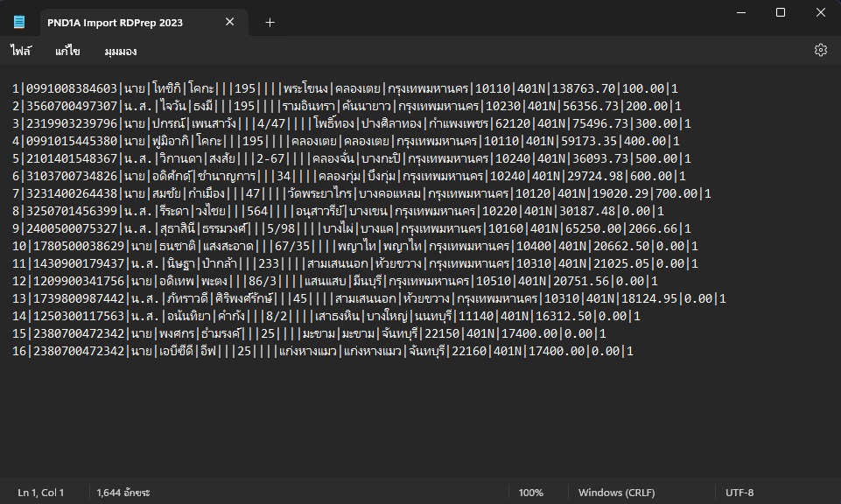The image size is (841, 504).
Task: Open the แก้ไข menu
Action: 67,52
